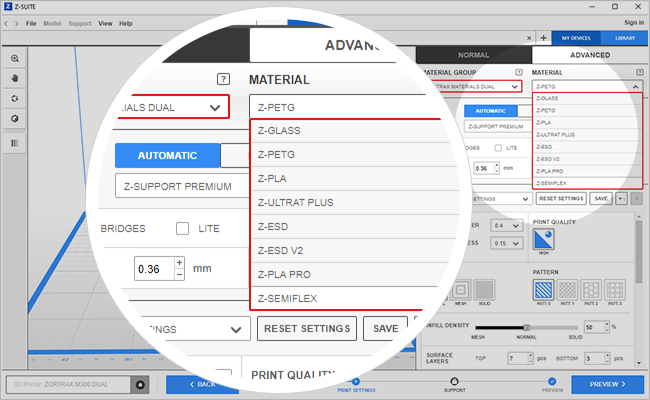650x400 pixels.
Task: Switch to the small ADVANCED tab in right panel
Action: tap(590, 55)
